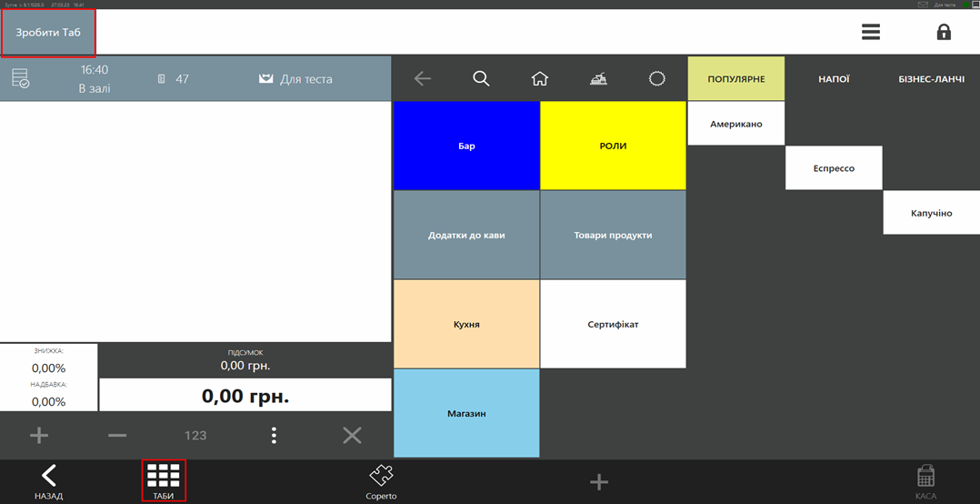Image resolution: width=980 pixels, height=504 pixels.
Task: Click the dotted circle icon
Action: pos(656,78)
